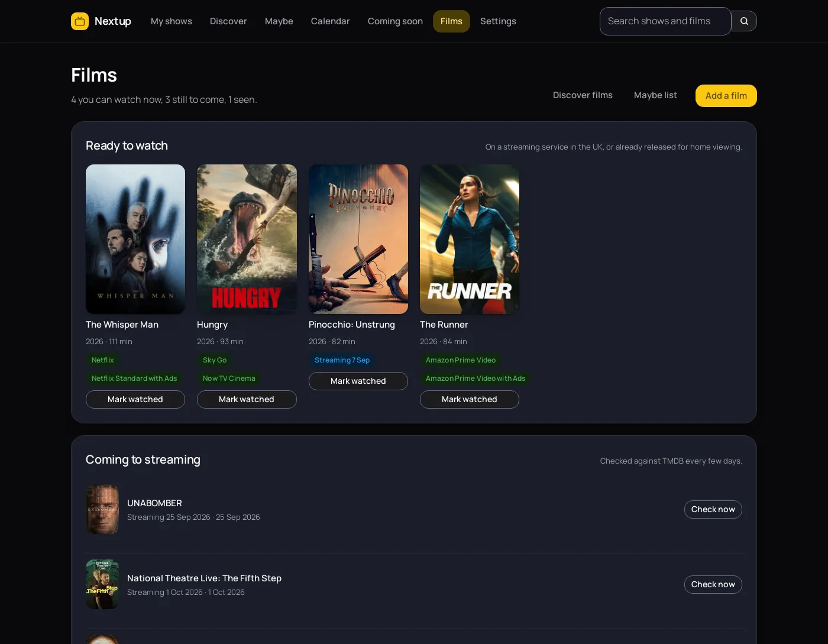Click the Nextup yellow logo icon
Viewport: 828px width, 644px height.
pos(80,21)
